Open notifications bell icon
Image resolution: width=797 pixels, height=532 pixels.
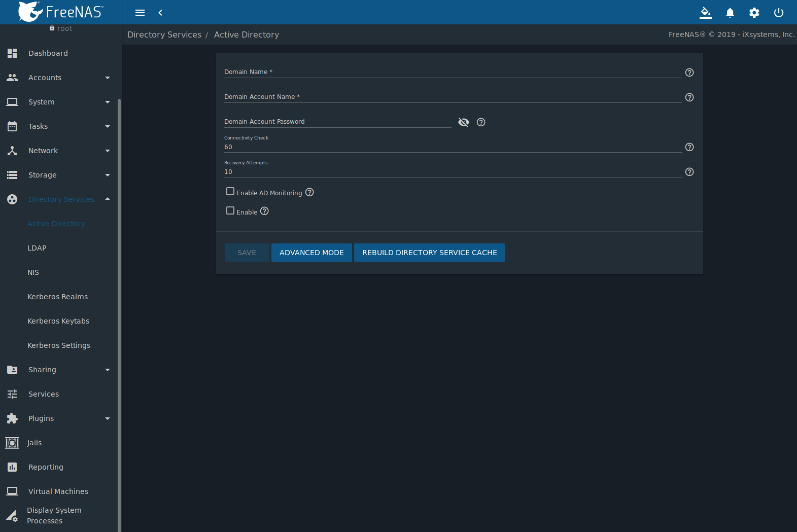coord(730,13)
